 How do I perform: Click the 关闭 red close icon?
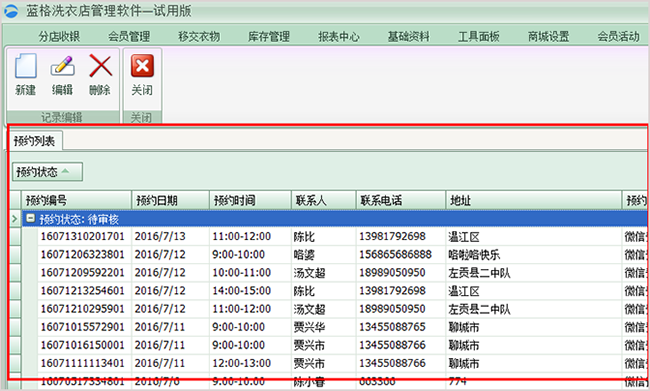pos(142,66)
